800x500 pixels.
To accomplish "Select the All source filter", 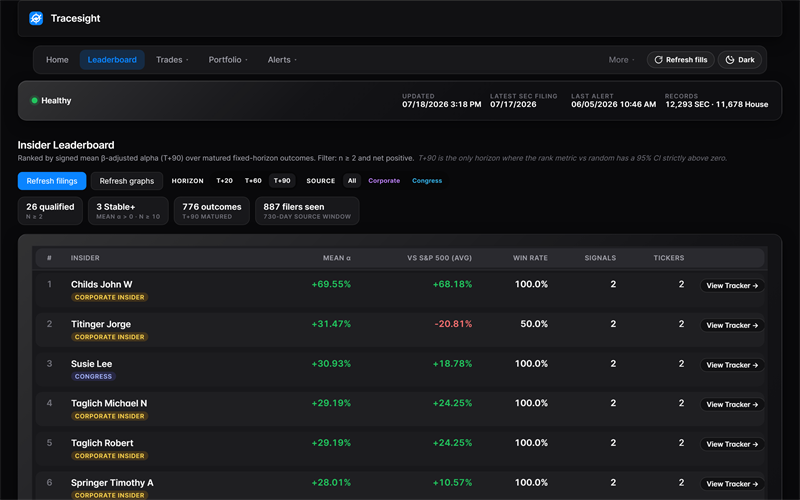I will [x=352, y=181].
